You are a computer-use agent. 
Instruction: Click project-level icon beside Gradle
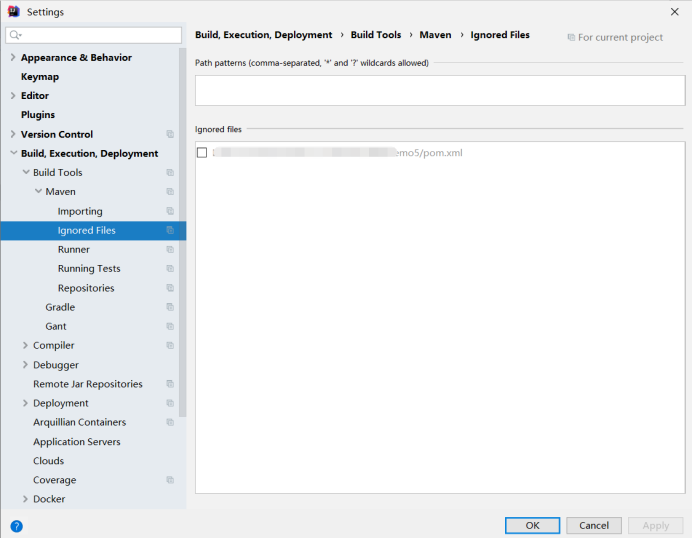[170, 307]
